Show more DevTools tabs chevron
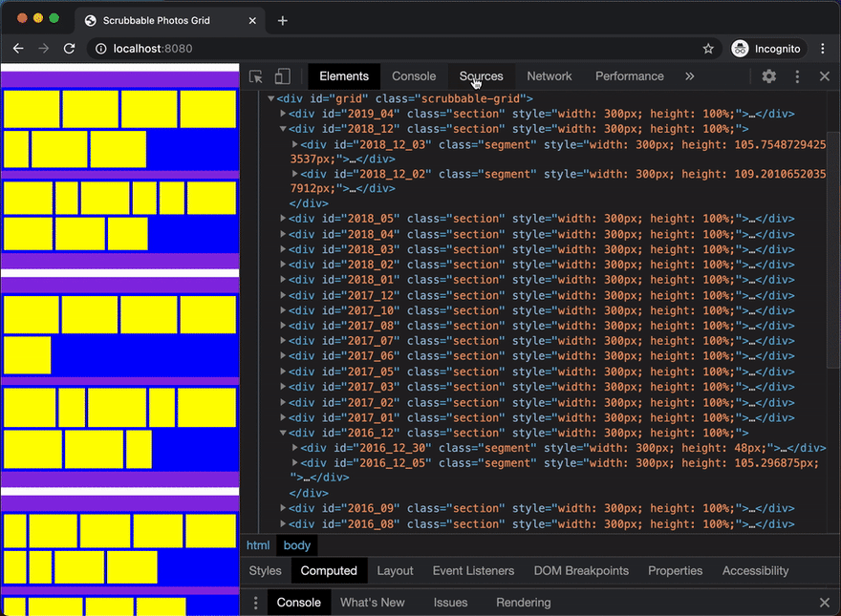This screenshot has height=616, width=841. pyautogui.click(x=690, y=76)
